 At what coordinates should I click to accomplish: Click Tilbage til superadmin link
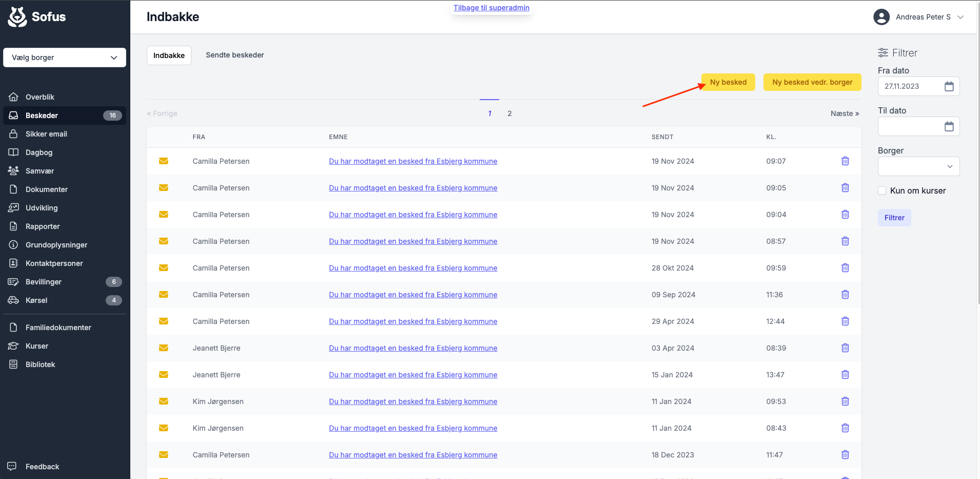coord(491,8)
